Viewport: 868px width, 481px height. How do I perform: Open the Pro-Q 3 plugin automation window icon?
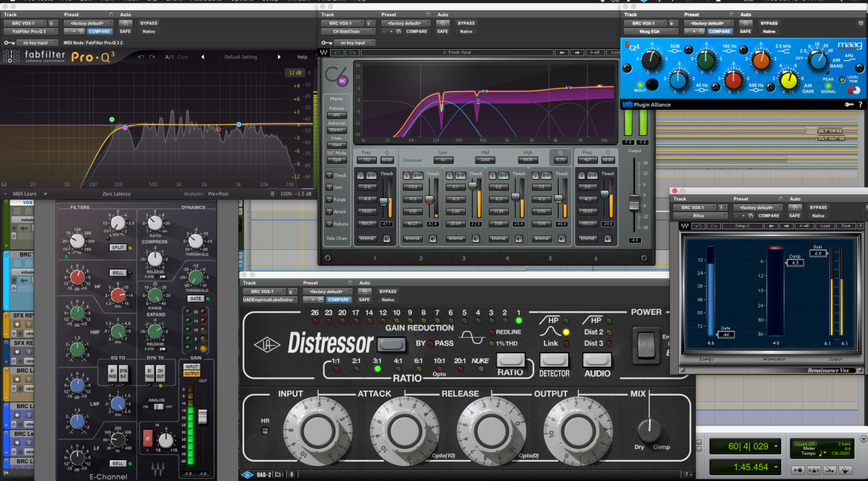pyautogui.click(x=125, y=23)
